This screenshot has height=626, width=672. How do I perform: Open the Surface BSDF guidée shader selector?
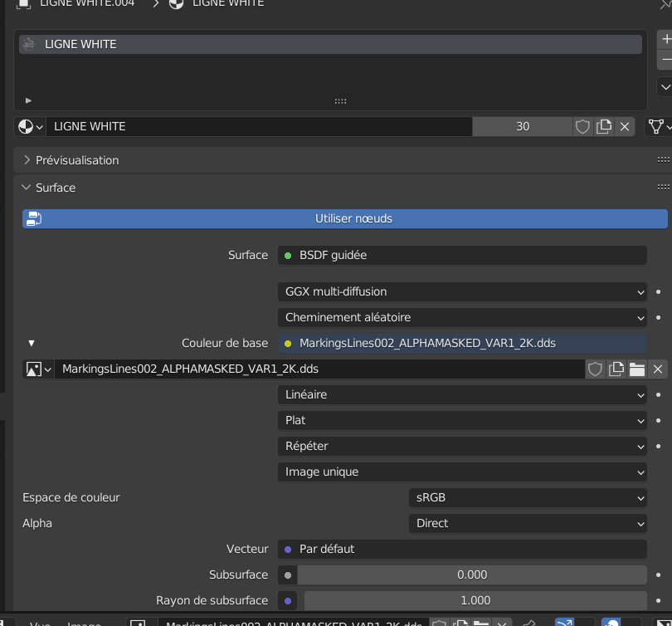click(x=462, y=255)
